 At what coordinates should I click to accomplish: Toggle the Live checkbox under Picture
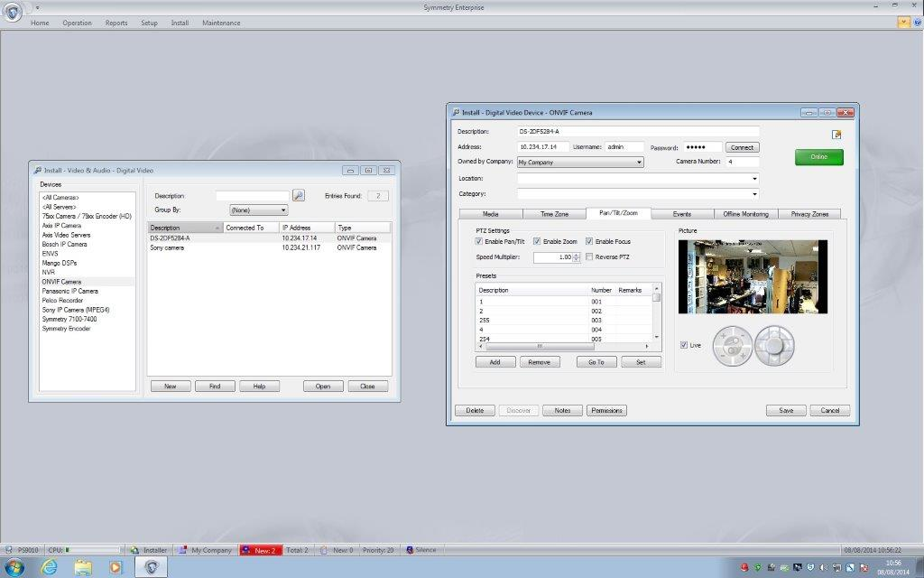tap(684, 344)
